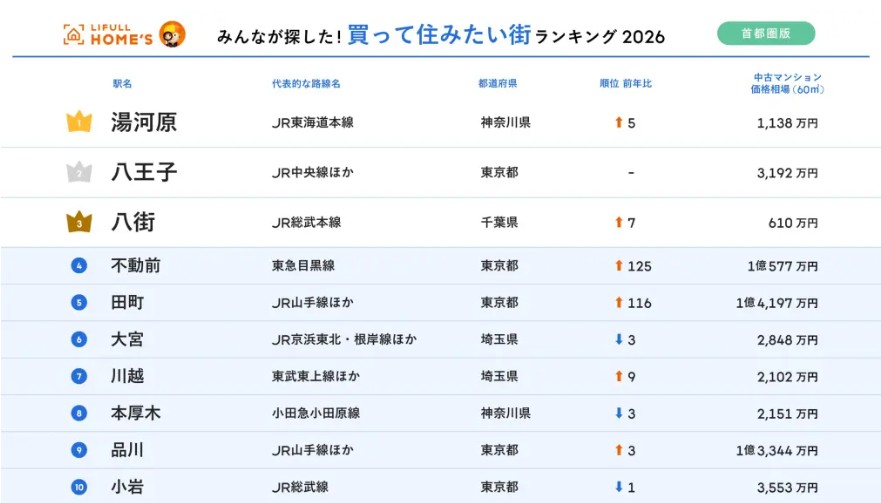Click the price 3,192 万円
The image size is (881, 503).
787,173
